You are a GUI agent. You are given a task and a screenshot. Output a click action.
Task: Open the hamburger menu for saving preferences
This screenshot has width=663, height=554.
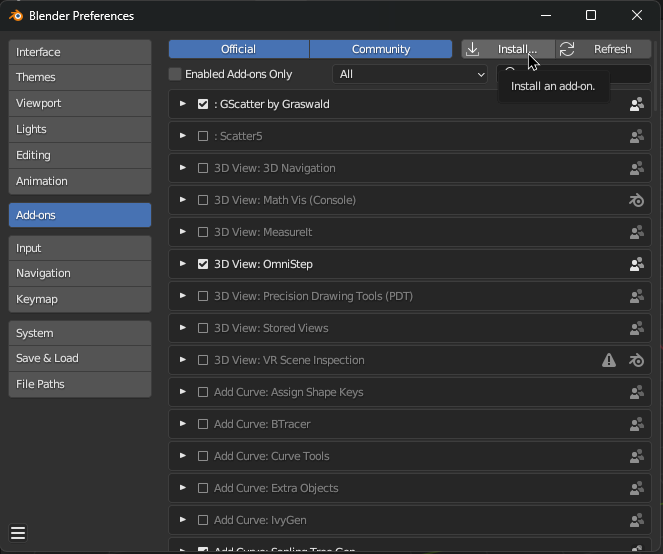pos(18,533)
